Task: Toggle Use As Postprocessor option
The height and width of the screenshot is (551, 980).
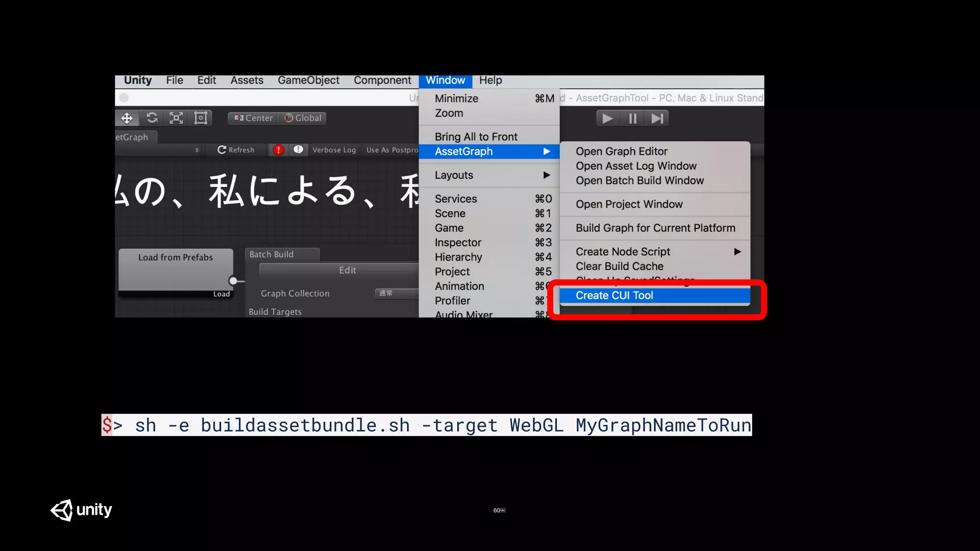Action: point(392,150)
